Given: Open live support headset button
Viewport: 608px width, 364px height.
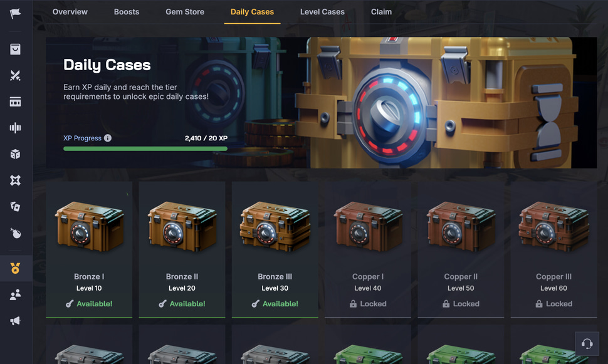Looking at the screenshot, I should point(587,343).
